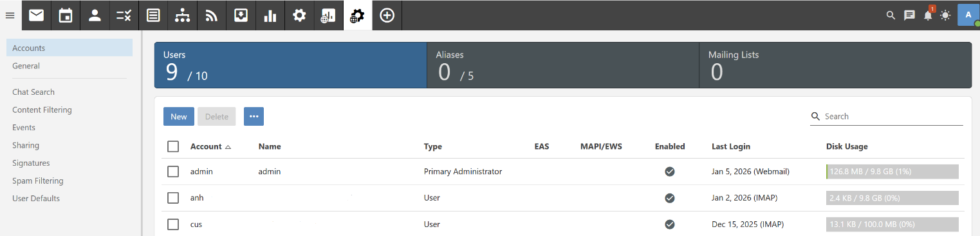Toggle the light/dark theme sun icon
The height and width of the screenshot is (236, 980).
[945, 15]
